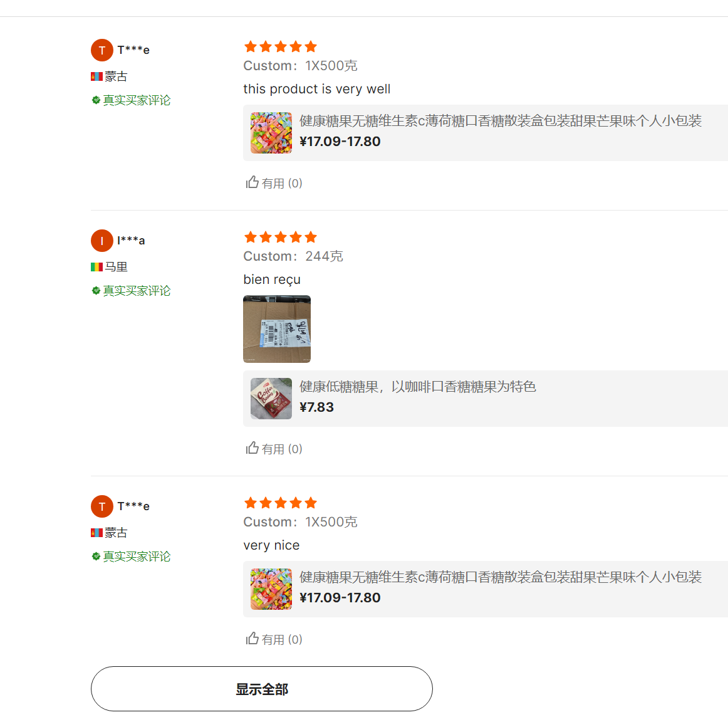Image resolution: width=728 pixels, height=722 pixels.
Task: Click first T***e reviewer avatar icon
Action: click(x=102, y=50)
